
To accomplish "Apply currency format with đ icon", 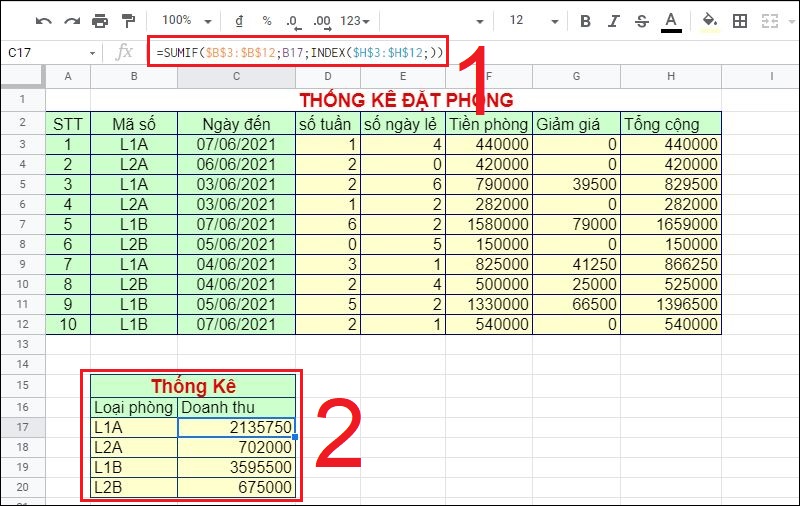I will (x=239, y=21).
